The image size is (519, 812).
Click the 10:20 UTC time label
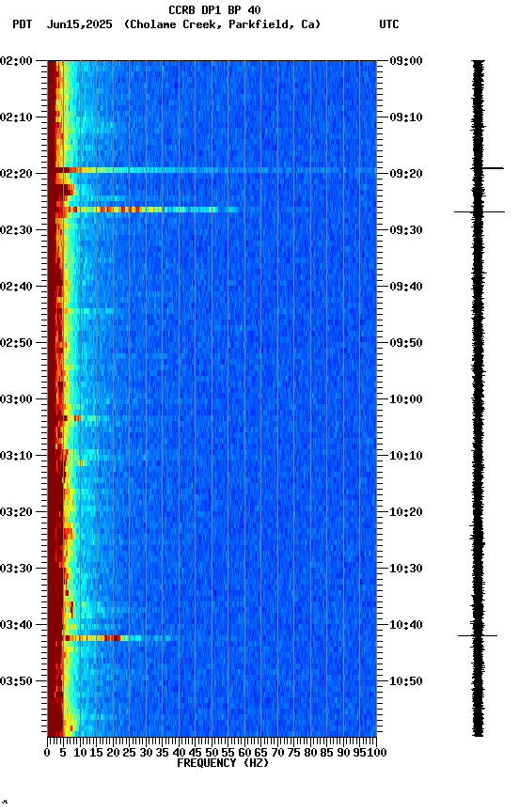coord(406,512)
